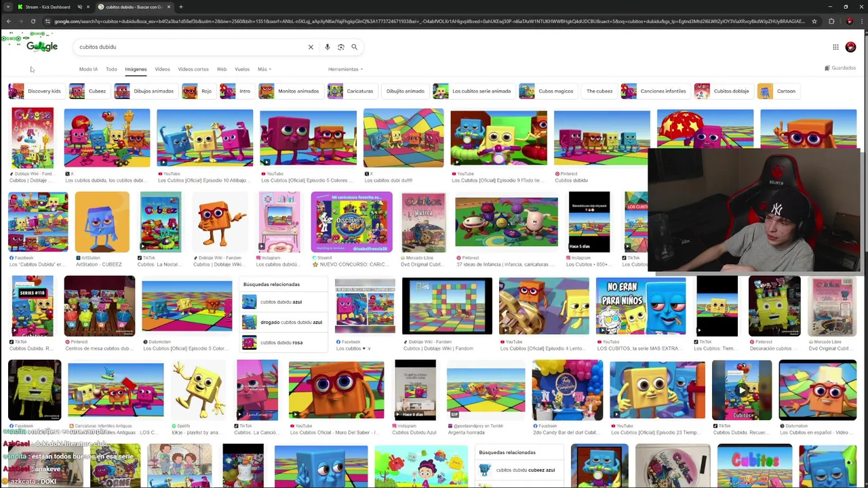Open the Google account avatar
Image resolution: width=868 pixels, height=488 pixels.
[850, 47]
